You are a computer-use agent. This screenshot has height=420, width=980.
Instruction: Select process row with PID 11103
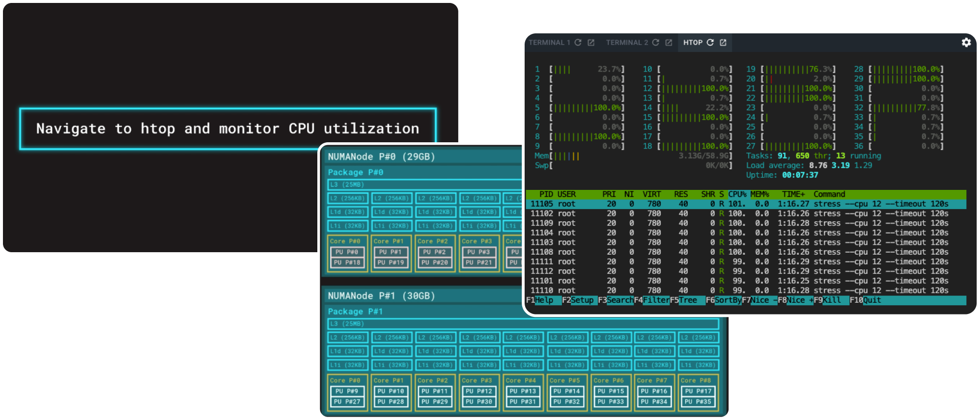tap(746, 242)
